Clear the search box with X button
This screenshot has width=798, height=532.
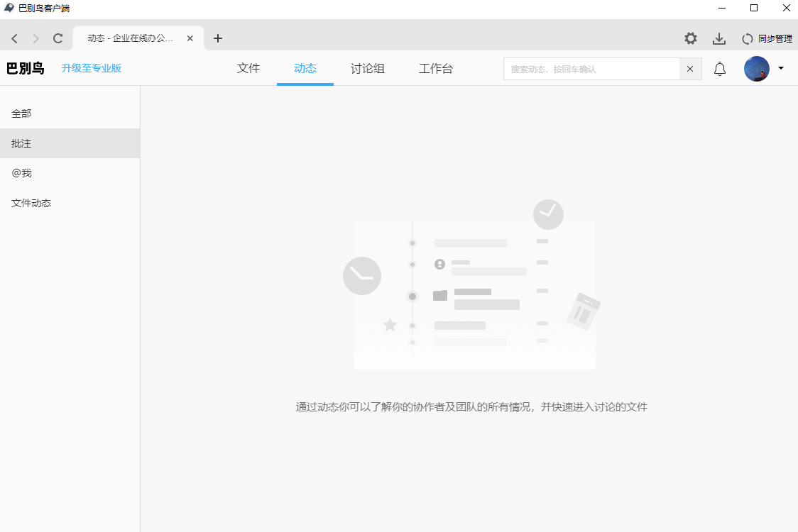(690, 69)
